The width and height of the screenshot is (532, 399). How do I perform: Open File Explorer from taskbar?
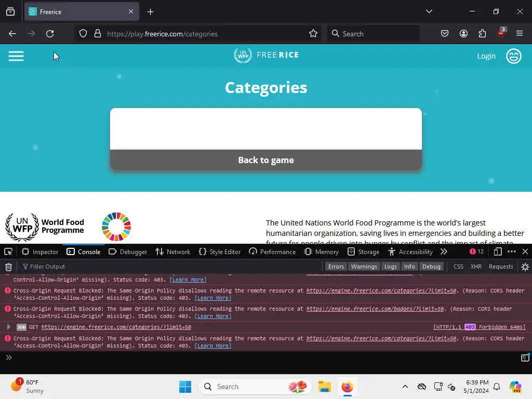(x=324, y=387)
